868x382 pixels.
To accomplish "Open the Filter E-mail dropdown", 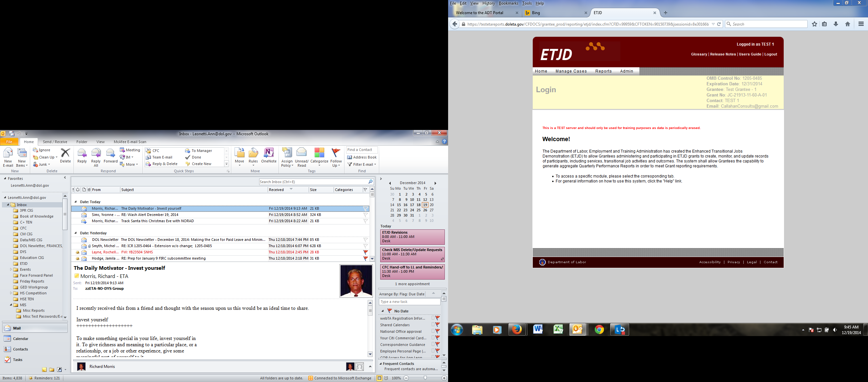I will coord(362,164).
